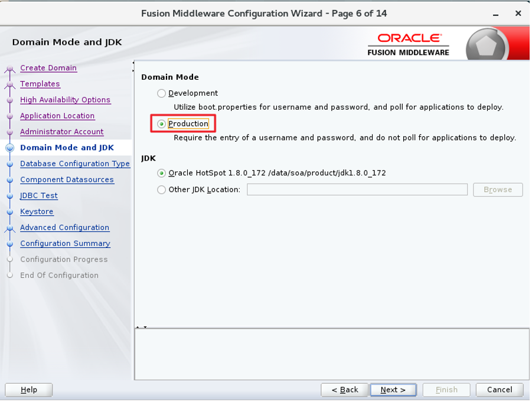Jump to the Create Domain step
532x402 pixels.
coord(48,68)
